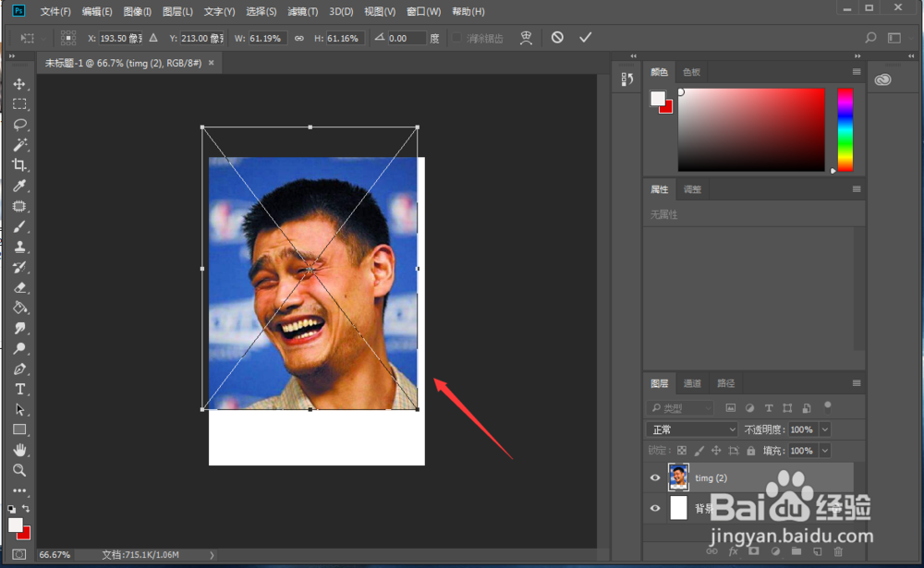Switch to the 路径 tab

pos(726,383)
